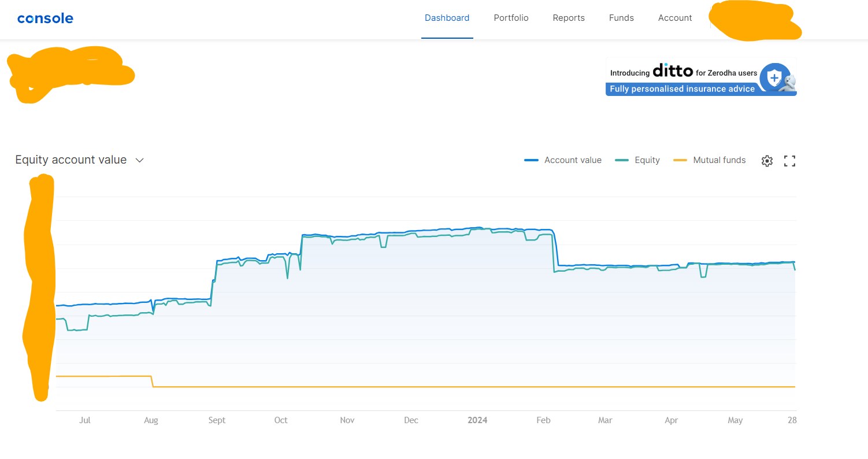Click the console logo
This screenshot has height=459, width=868.
[x=45, y=18]
